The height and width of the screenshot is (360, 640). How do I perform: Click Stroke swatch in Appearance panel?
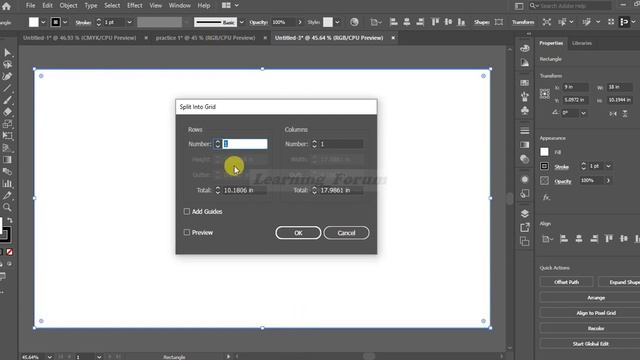click(x=544, y=166)
